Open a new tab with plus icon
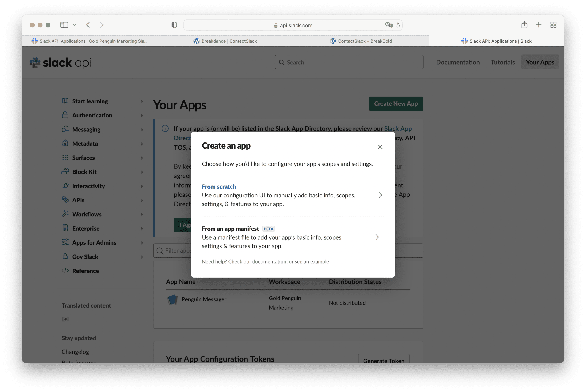 (539, 25)
